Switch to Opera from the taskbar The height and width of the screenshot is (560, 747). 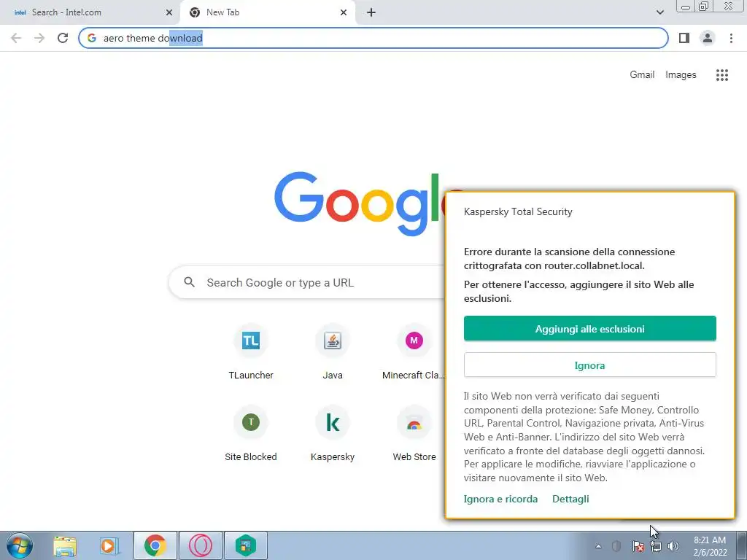(x=200, y=545)
